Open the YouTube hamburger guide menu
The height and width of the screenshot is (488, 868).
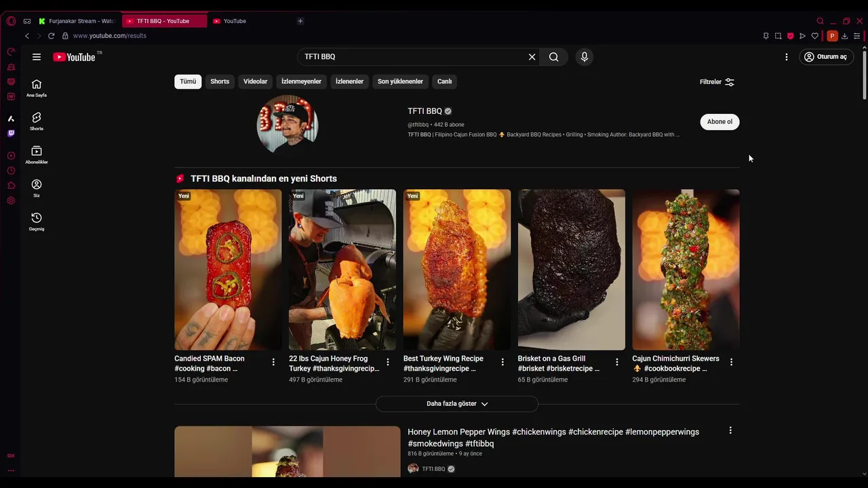pos(37,57)
